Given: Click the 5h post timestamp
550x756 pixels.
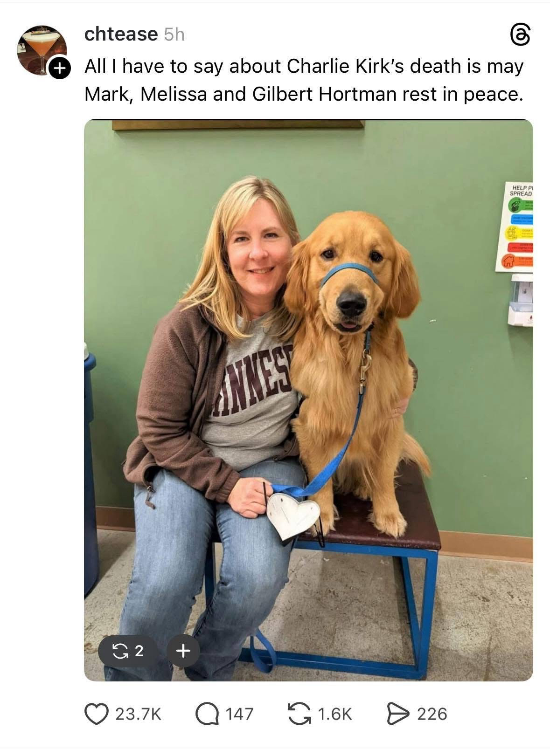Looking at the screenshot, I should [174, 34].
